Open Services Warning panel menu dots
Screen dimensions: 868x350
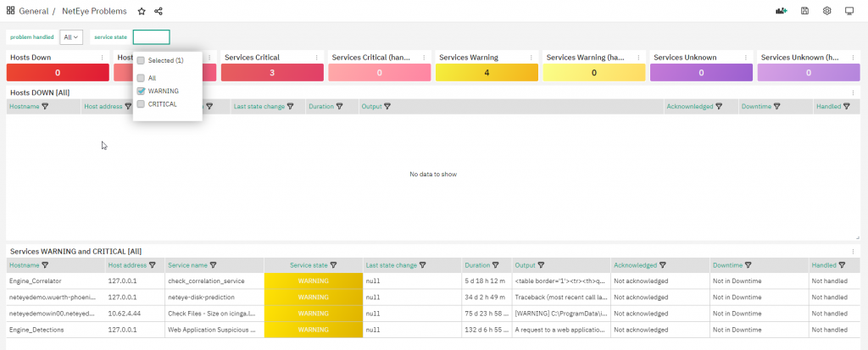click(531, 57)
